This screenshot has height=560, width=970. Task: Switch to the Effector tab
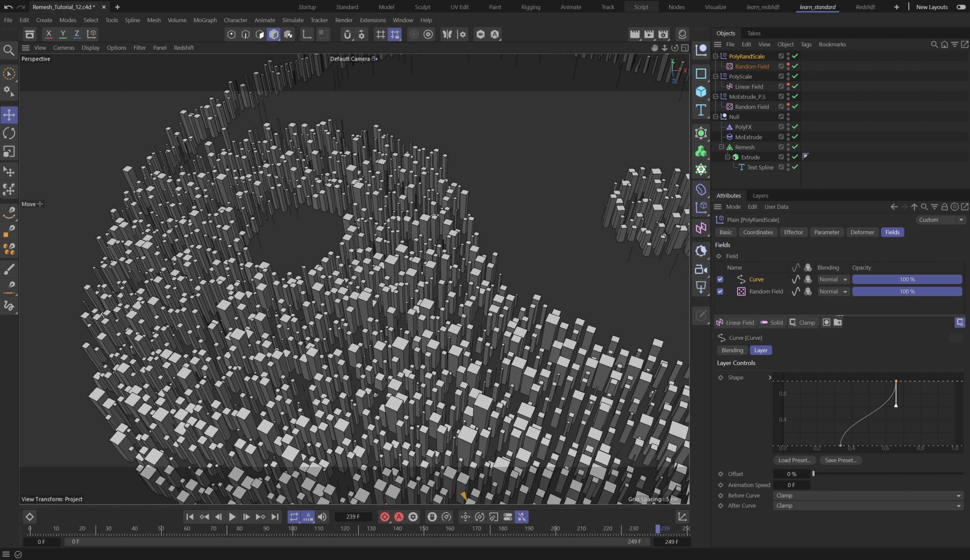coord(793,232)
